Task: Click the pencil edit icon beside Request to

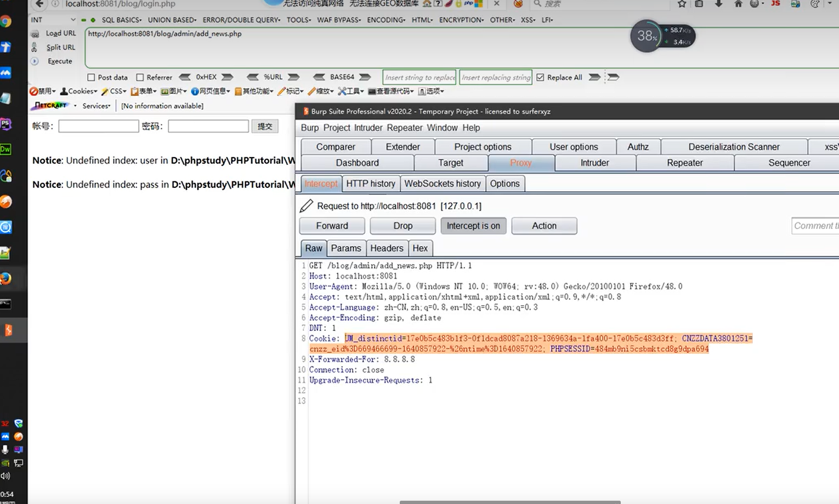Action: coord(307,206)
